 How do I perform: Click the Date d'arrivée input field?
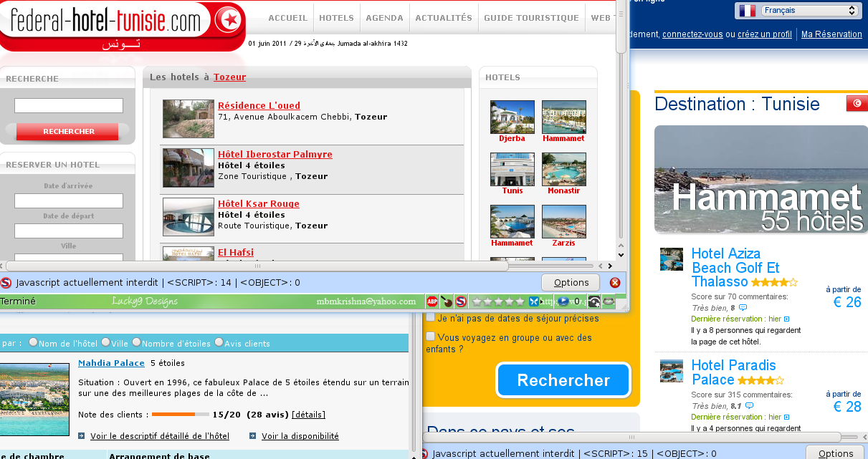69,200
